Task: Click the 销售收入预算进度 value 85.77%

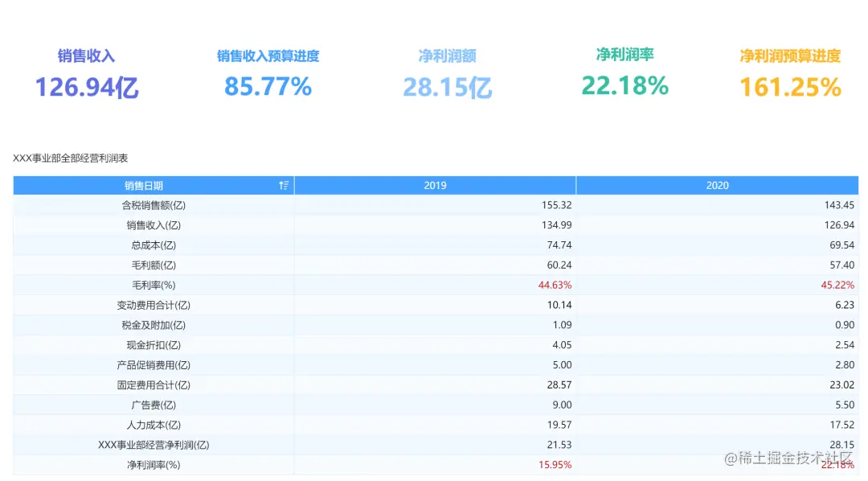Action: point(266,87)
